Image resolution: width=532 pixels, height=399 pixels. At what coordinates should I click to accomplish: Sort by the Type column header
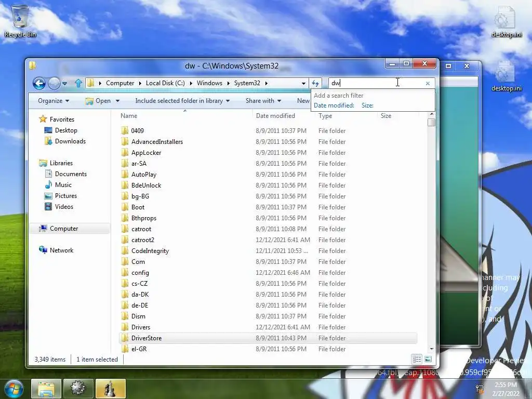325,116
